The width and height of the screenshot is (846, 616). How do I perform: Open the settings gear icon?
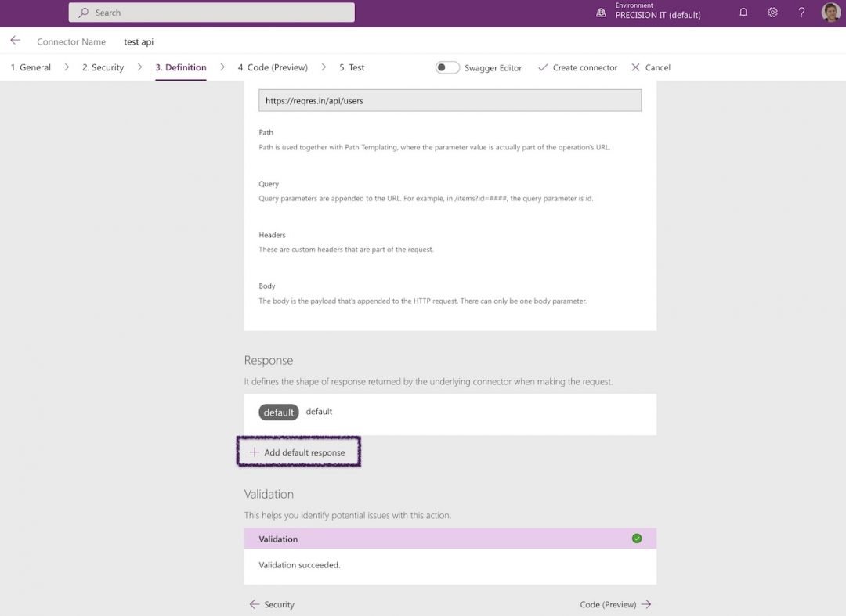click(772, 13)
